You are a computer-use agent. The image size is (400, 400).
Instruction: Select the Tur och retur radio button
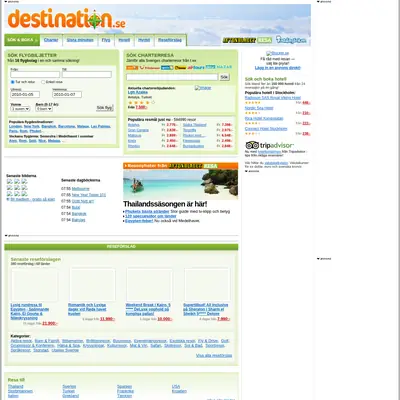pos(12,82)
